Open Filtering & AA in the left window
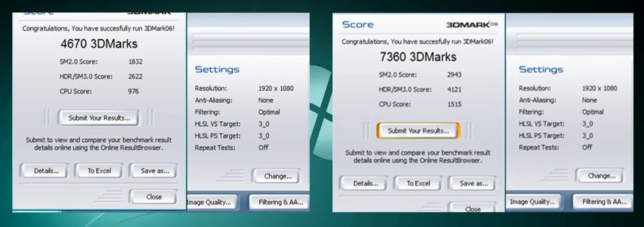Image resolution: width=644 pixels, height=227 pixels. pos(280,202)
